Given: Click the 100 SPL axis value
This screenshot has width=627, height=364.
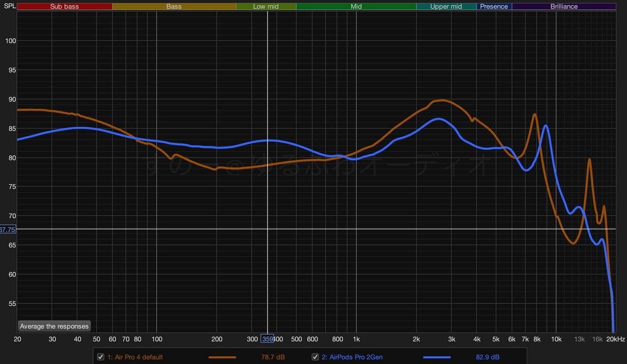Looking at the screenshot, I should [x=10, y=41].
